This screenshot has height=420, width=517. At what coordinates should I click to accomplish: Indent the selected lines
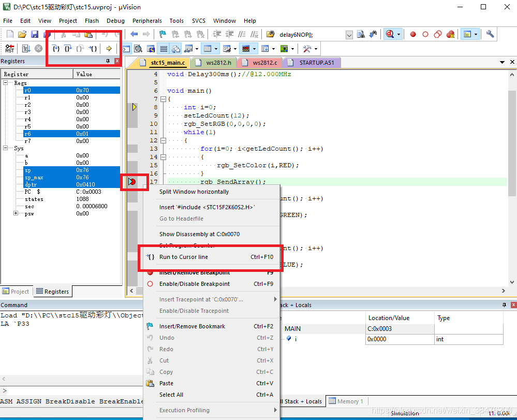click(217, 34)
